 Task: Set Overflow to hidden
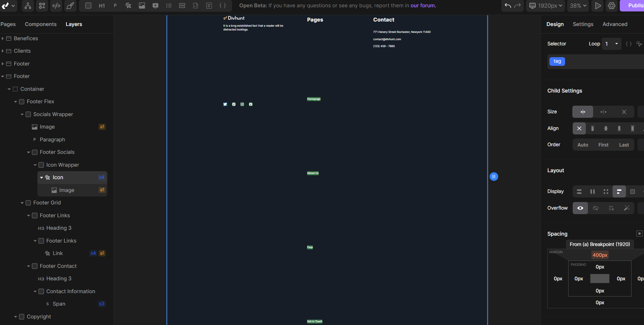[x=596, y=208]
